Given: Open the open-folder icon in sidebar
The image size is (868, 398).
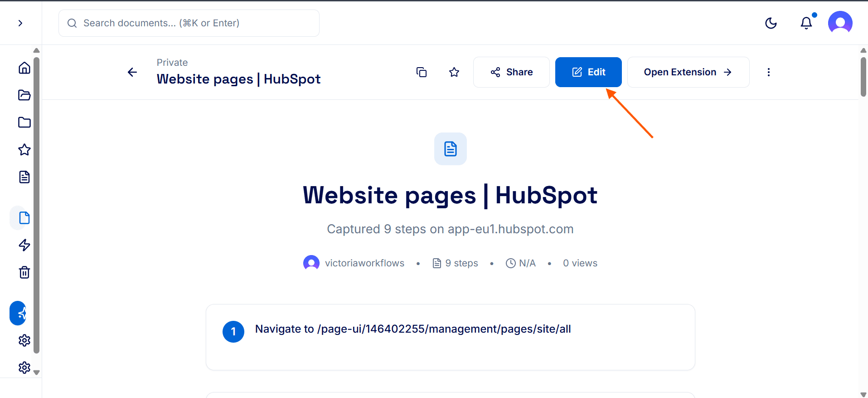Looking at the screenshot, I should tap(24, 95).
